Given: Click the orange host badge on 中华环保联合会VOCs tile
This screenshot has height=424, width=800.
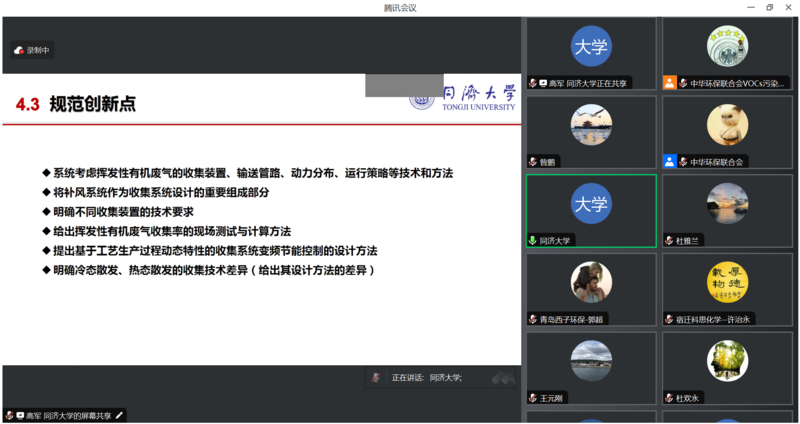Looking at the screenshot, I should [669, 83].
